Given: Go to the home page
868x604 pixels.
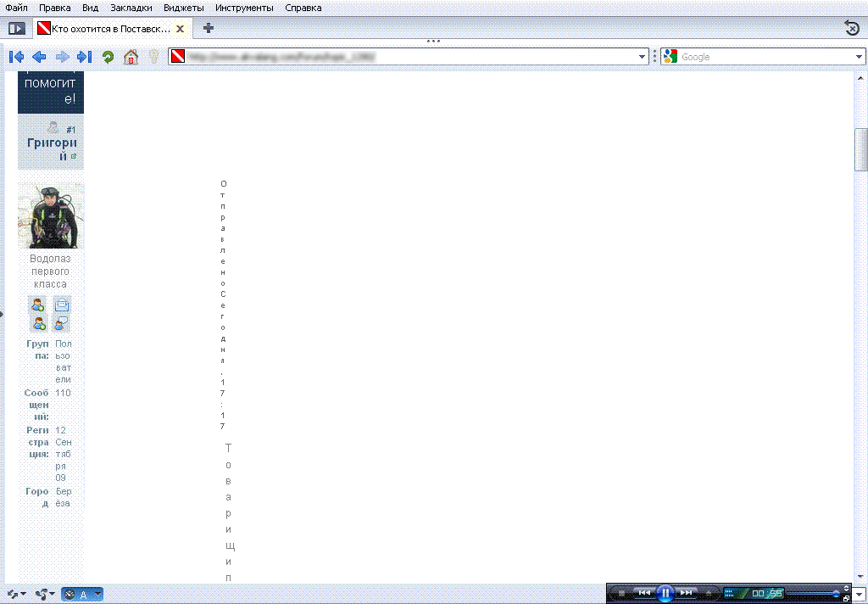Looking at the screenshot, I should pos(131,57).
